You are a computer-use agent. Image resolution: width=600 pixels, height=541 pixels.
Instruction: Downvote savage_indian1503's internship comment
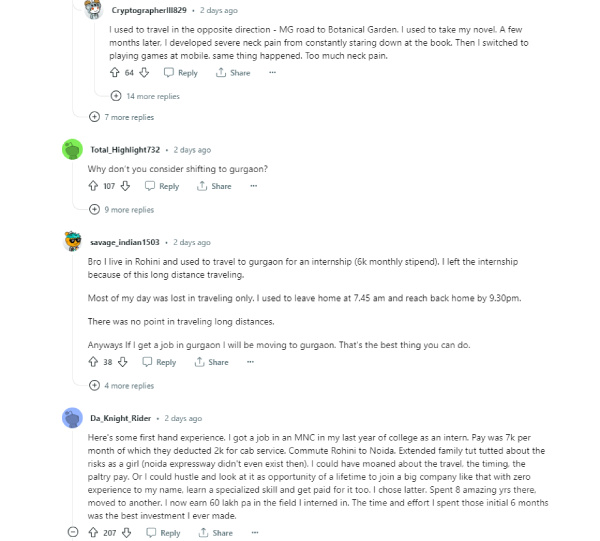tap(122, 362)
